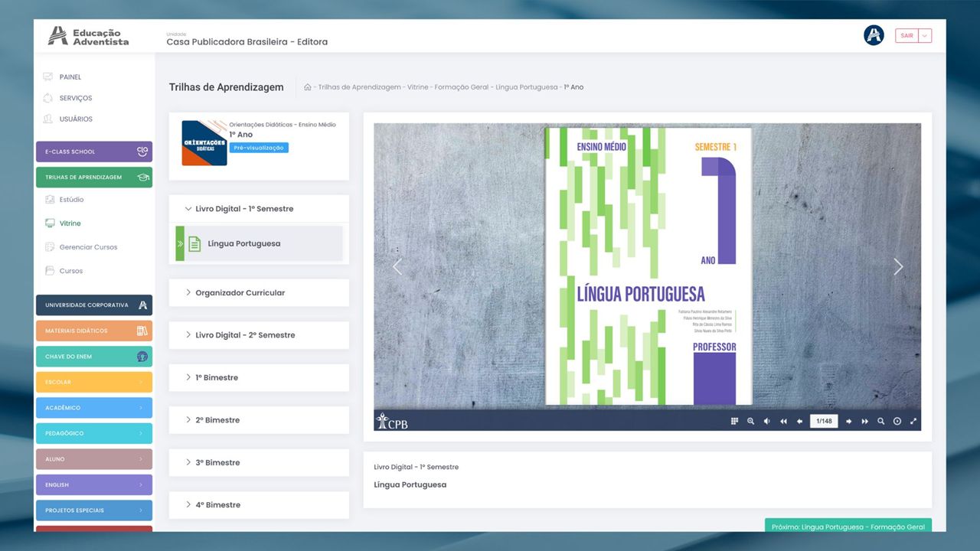Jump to last page with double-right arrows
Image resolution: width=980 pixels, height=551 pixels.
[x=864, y=421]
